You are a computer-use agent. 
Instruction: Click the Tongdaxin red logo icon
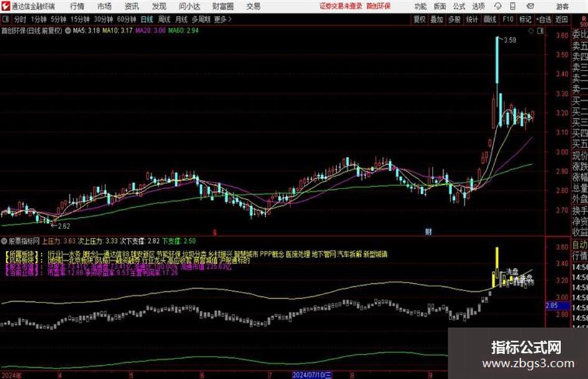[6, 6]
